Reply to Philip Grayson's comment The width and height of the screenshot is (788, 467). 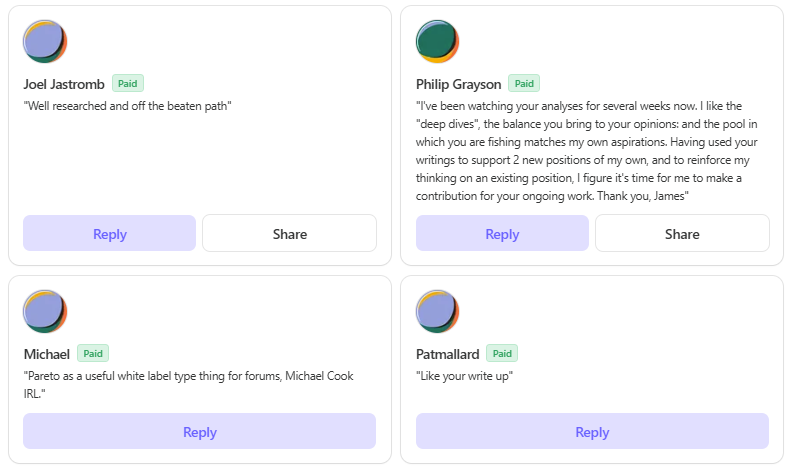502,233
